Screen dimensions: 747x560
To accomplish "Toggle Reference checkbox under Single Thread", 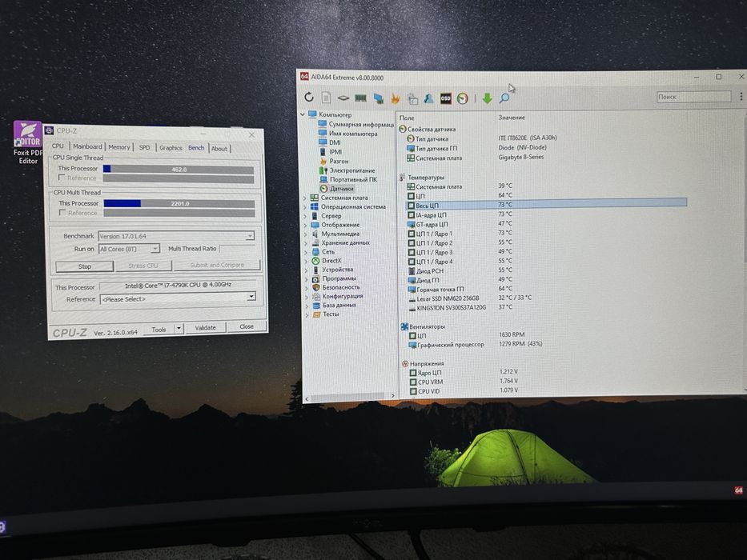I will (62, 177).
